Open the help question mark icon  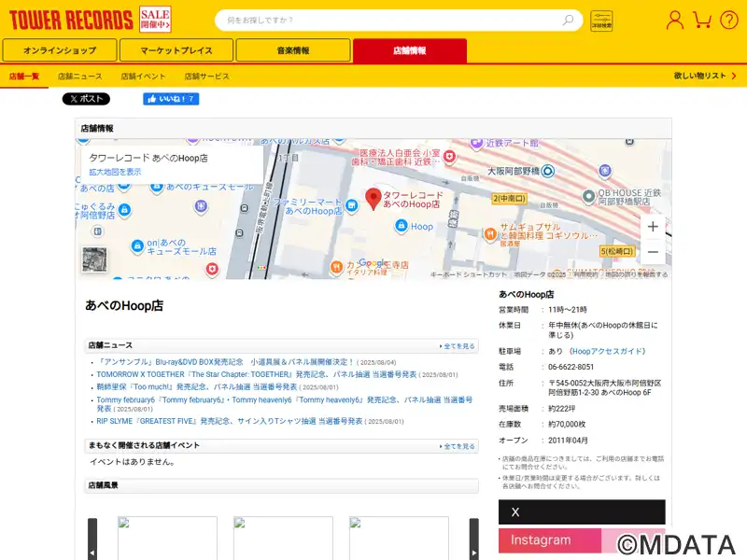[729, 21]
